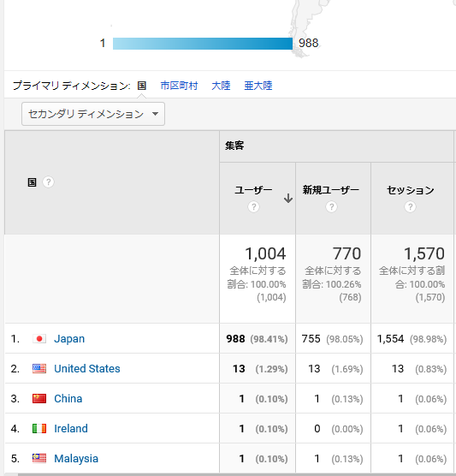456x476 pixels.
Task: Select 国 primary dimension
Action: [142, 86]
